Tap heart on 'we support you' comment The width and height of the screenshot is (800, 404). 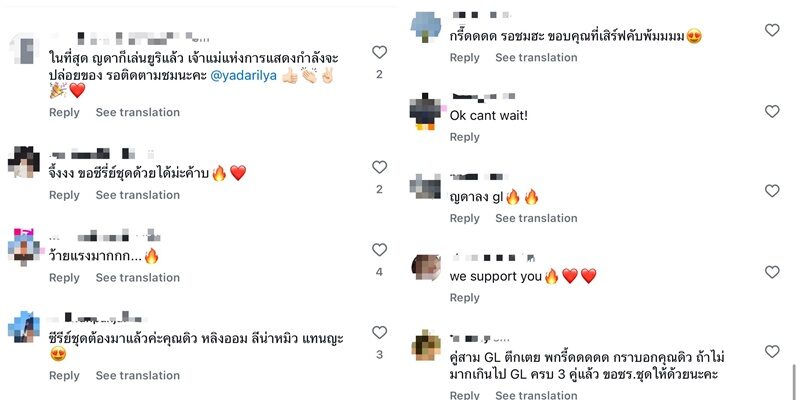[x=772, y=272]
